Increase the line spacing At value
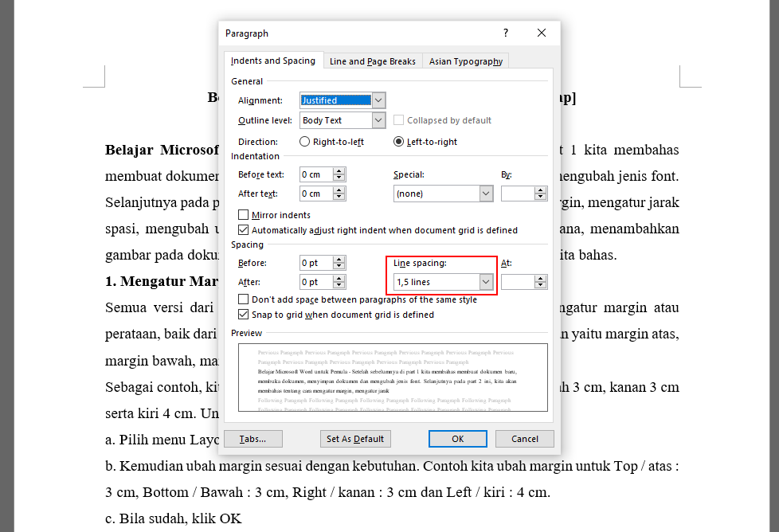779x532 pixels. pyautogui.click(x=541, y=279)
